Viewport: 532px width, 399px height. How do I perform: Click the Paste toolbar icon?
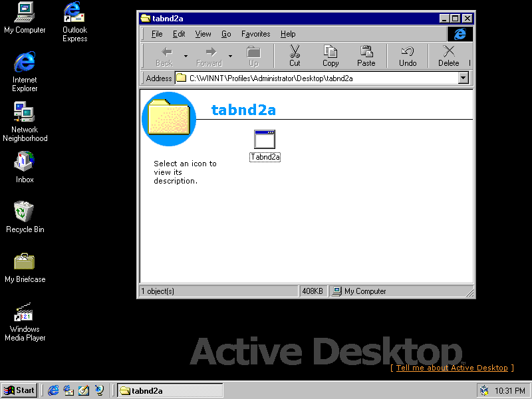tap(366, 56)
